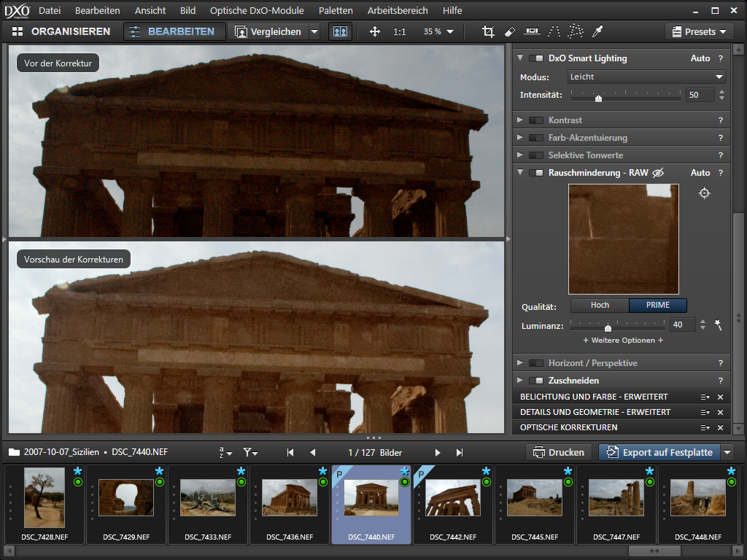Select the Crop tool in the toolbar
The image size is (747, 560).
[489, 32]
